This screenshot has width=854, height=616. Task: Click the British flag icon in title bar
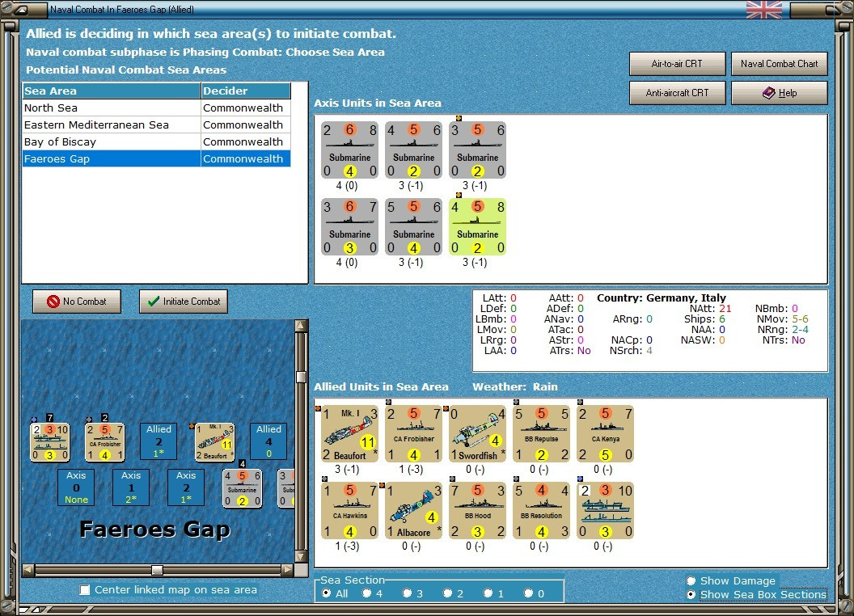click(x=764, y=10)
